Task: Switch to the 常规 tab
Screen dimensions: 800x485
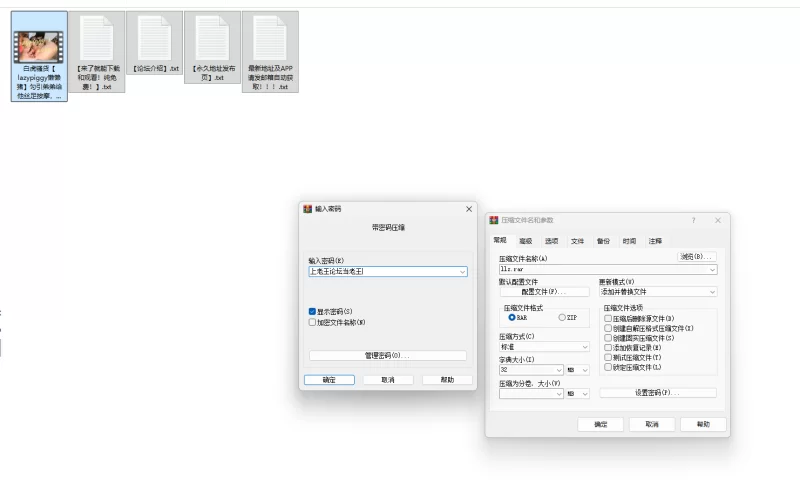Action: (x=500, y=240)
